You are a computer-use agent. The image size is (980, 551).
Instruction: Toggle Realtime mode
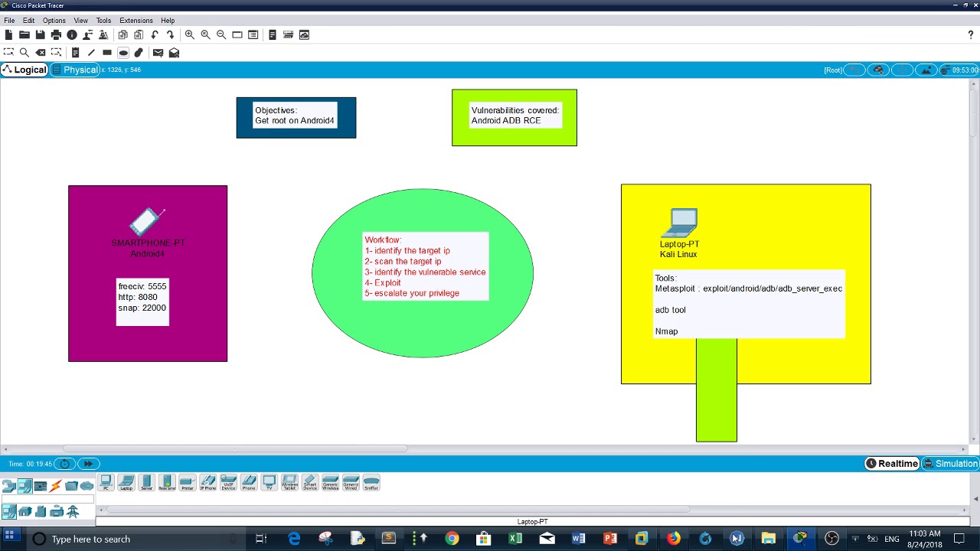point(892,463)
